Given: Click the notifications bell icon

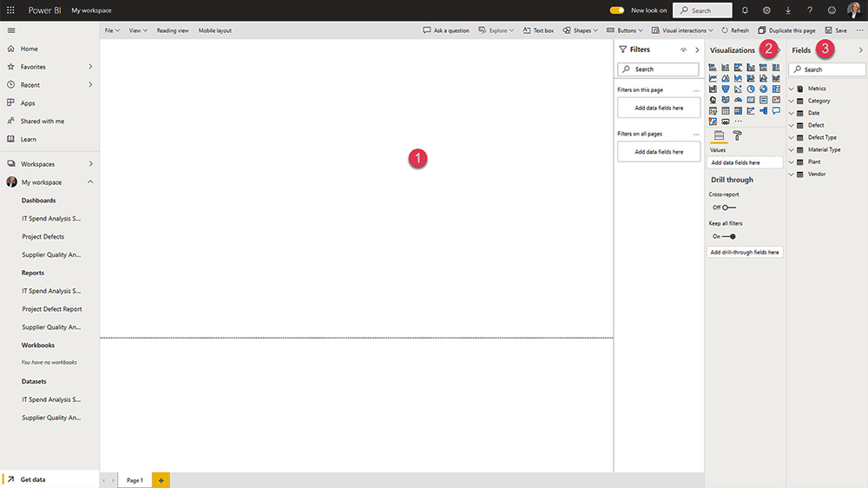Looking at the screenshot, I should [x=745, y=10].
